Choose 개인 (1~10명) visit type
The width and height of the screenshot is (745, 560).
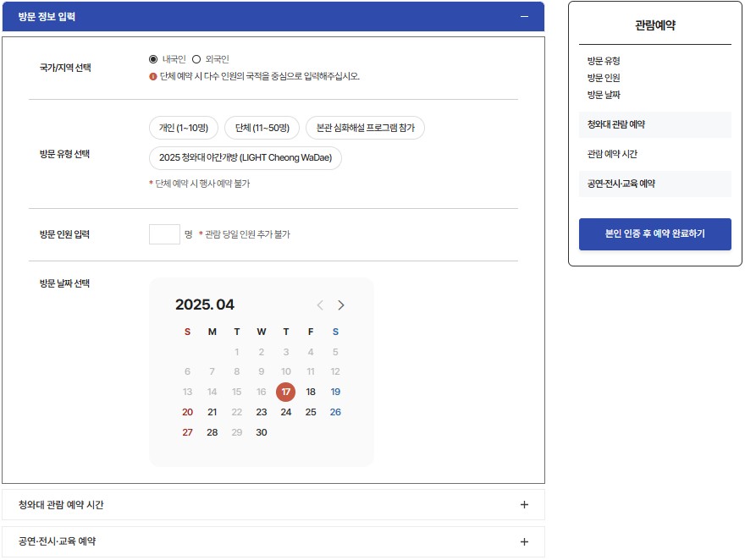click(x=185, y=127)
